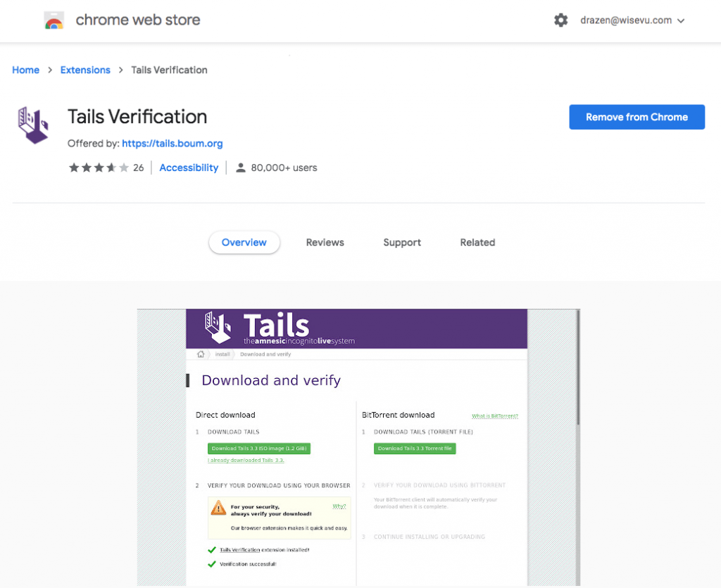The height and width of the screenshot is (588, 721).
Task: Select the Overview tab
Action: (244, 242)
